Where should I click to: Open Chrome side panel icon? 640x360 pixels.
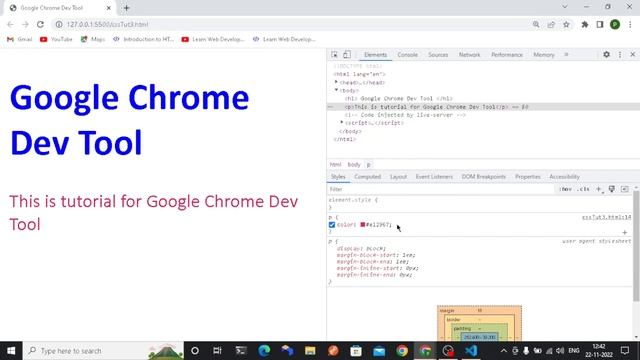[600, 24]
